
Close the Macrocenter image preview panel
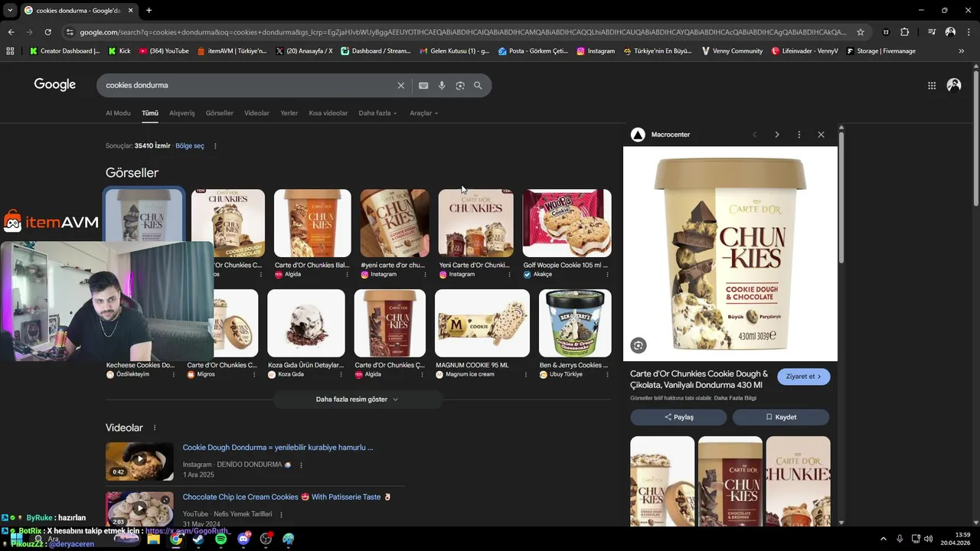[x=821, y=135]
